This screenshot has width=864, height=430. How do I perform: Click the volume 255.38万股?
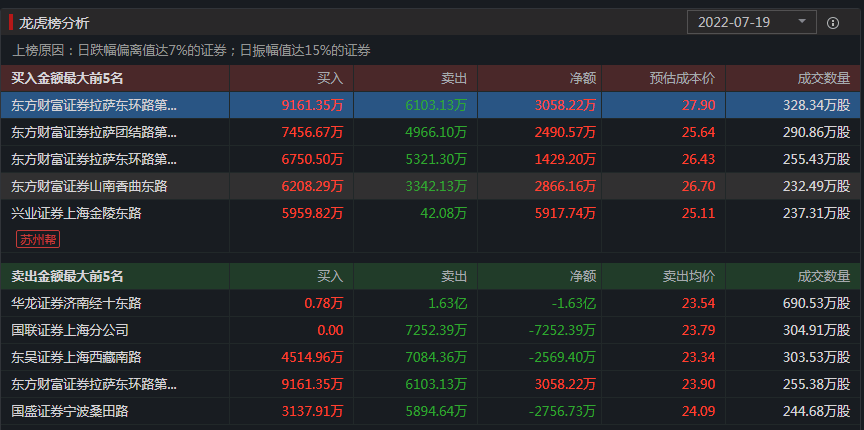click(x=817, y=384)
